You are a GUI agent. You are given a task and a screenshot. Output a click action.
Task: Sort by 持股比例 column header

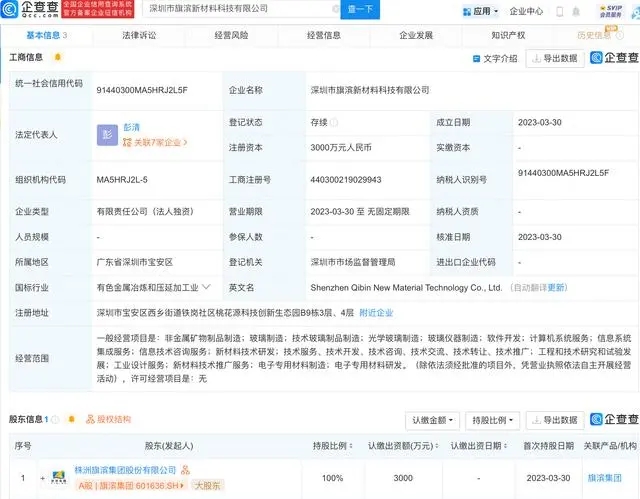333,446
